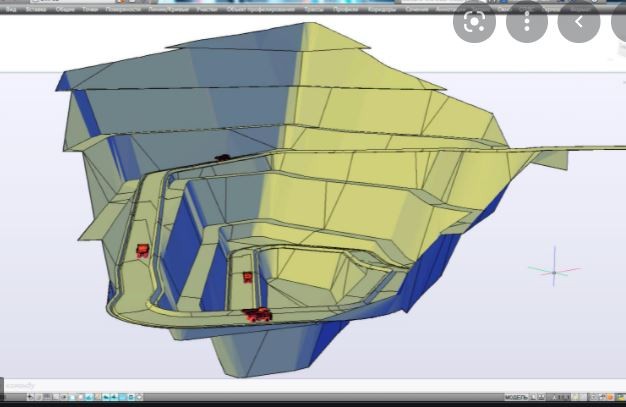626x407 pixels.
Task: Select the red truck at the pit bottom
Action: 258,315
